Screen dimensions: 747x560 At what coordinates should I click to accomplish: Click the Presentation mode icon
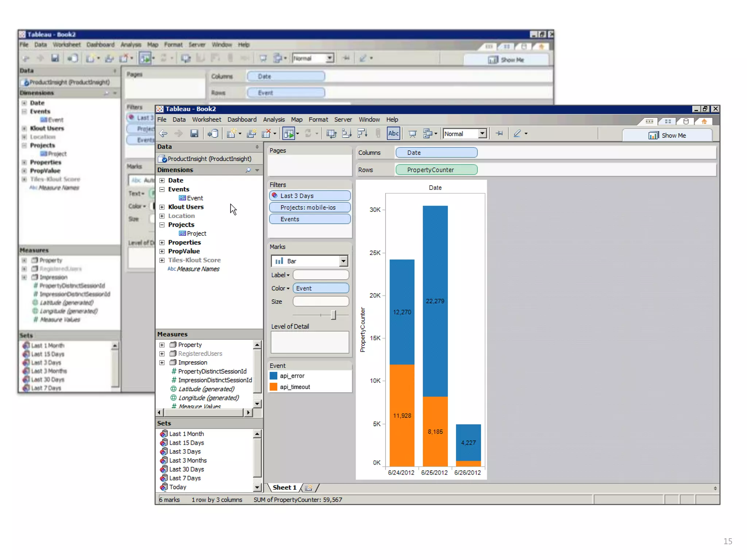413,134
